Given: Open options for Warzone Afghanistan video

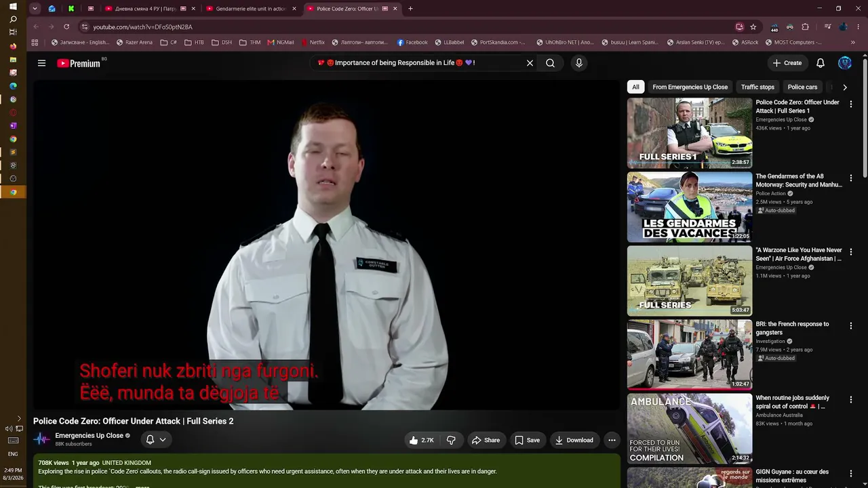Looking at the screenshot, I should pos(851,251).
